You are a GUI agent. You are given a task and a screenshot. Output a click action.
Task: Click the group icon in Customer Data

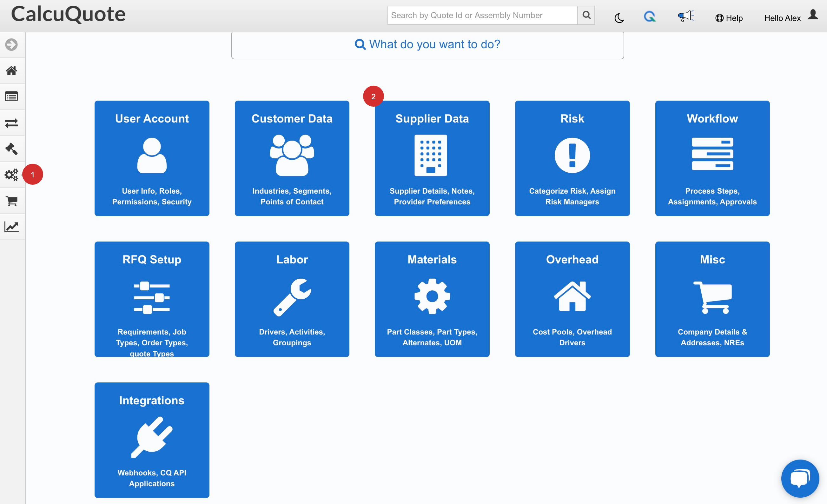[292, 155]
